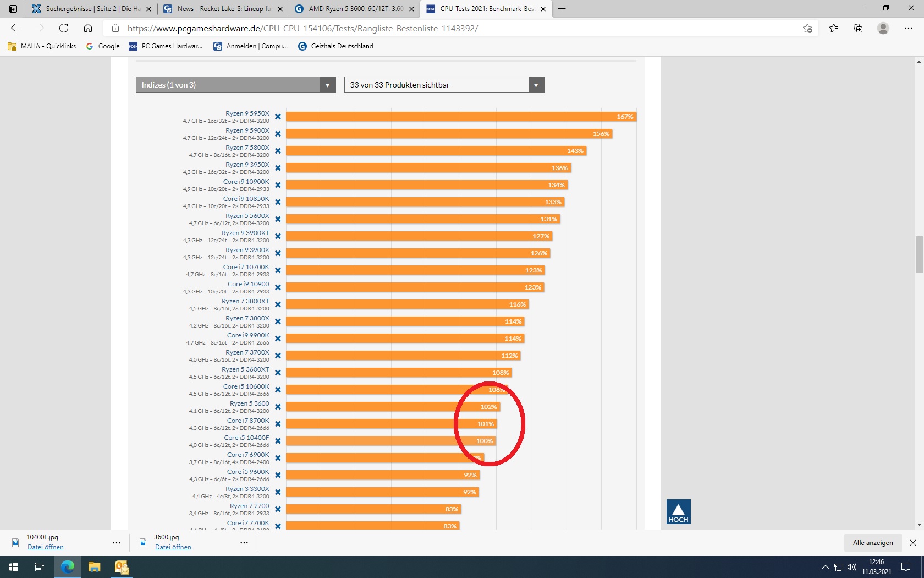Remove Ryzen 9 5900X with its X icon
Viewport: 924px width, 578px height.
click(x=278, y=134)
